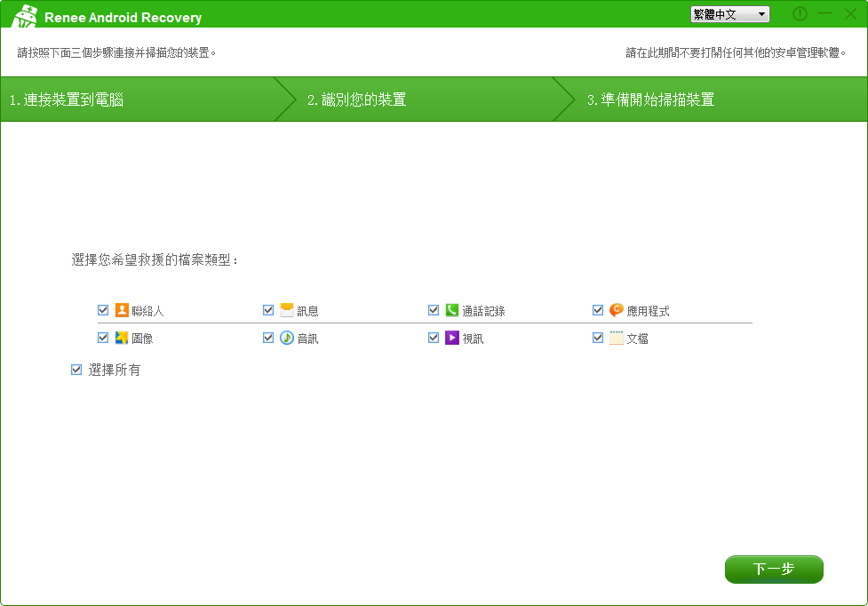The image size is (868, 606).
Task: Click the 聯絡人 label text
Action: point(147,311)
